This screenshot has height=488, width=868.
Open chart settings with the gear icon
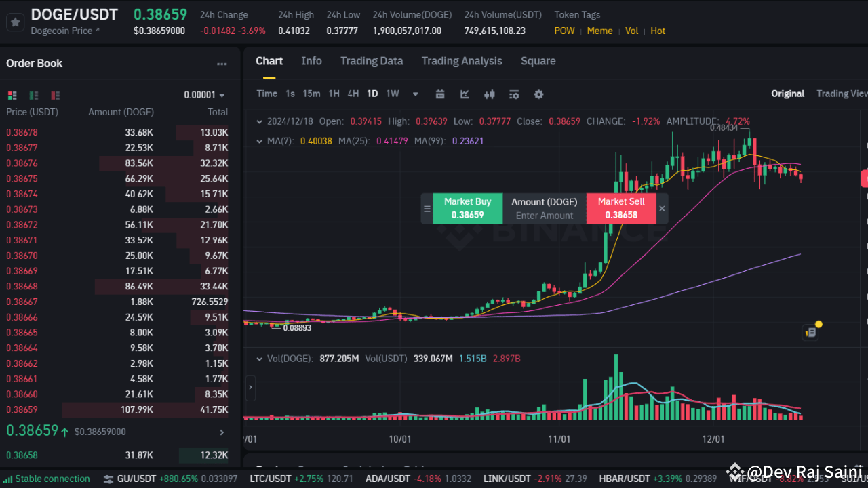click(x=538, y=94)
